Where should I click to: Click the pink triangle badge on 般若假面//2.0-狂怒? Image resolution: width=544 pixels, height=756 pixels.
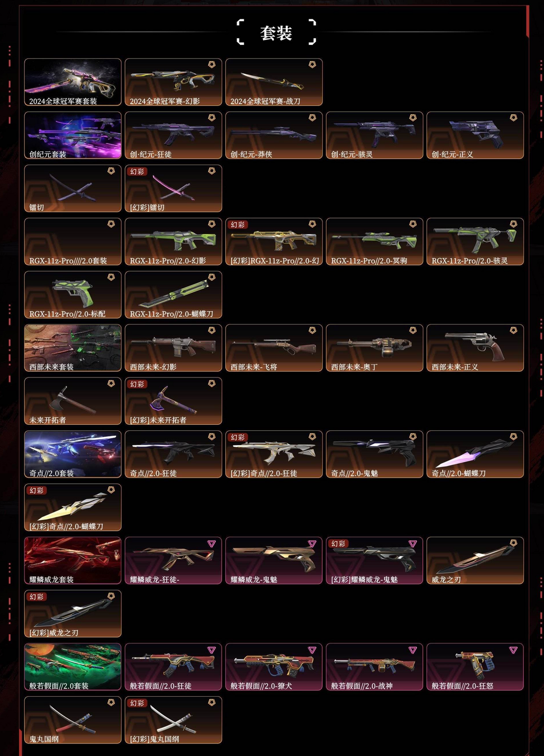pyautogui.click(x=513, y=650)
